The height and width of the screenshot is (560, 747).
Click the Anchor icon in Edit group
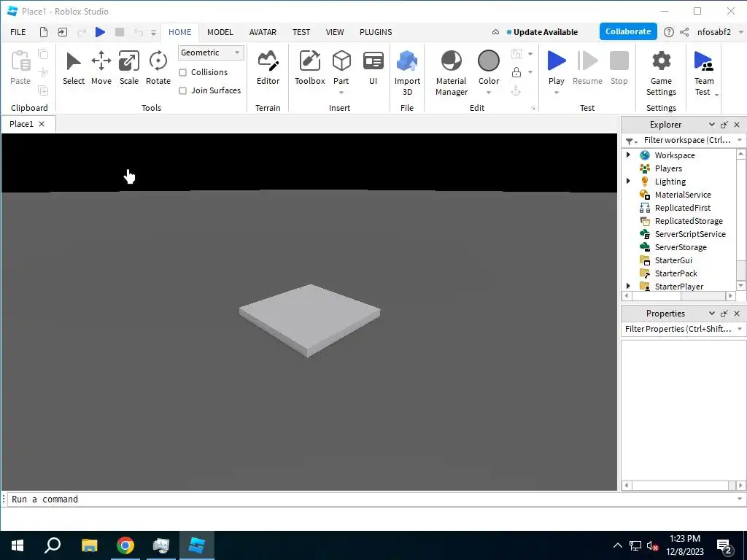[x=516, y=90]
